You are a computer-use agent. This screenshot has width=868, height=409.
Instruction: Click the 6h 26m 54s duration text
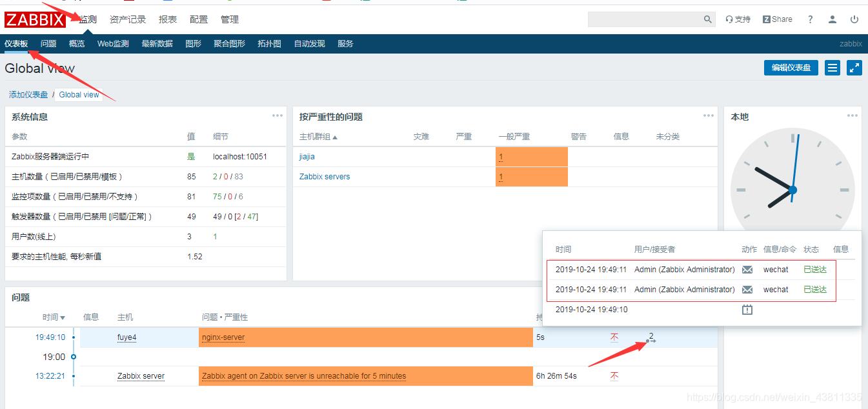click(556, 376)
